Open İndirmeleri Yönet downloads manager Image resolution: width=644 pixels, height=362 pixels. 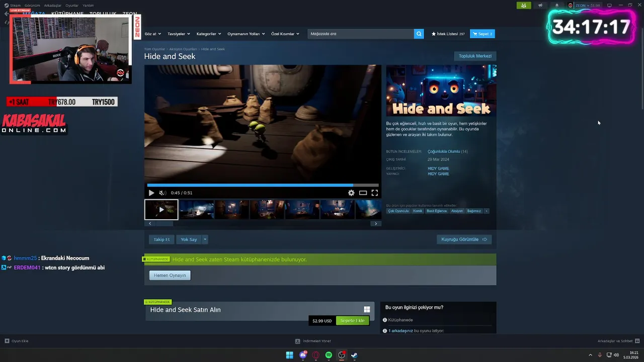click(313, 341)
